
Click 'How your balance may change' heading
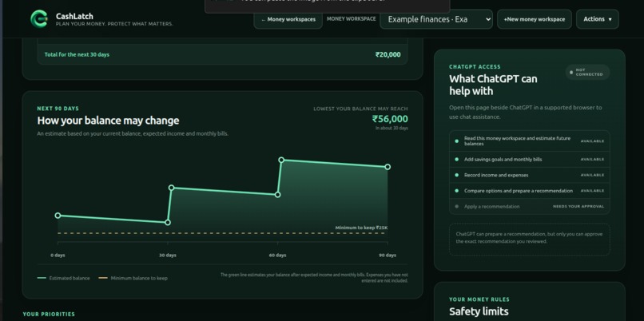click(108, 121)
